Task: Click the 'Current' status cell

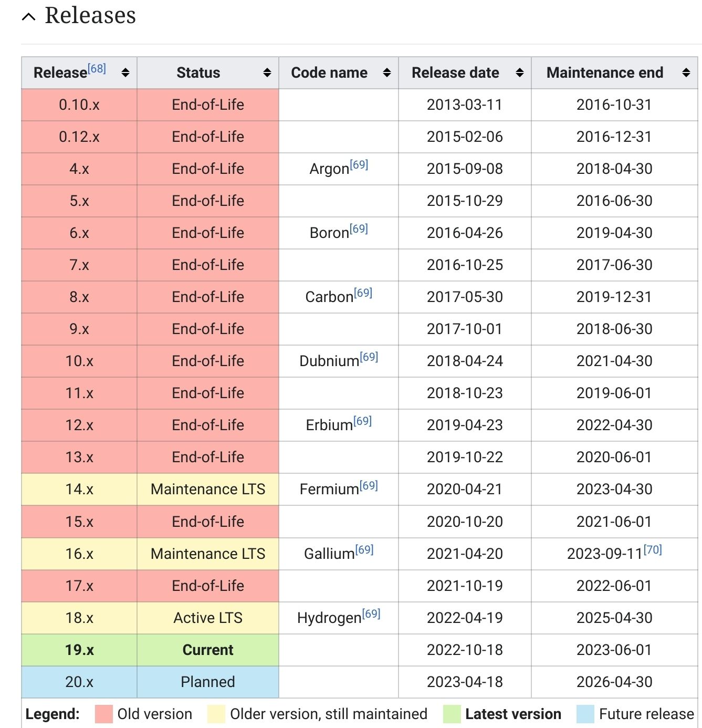Action: 208,650
